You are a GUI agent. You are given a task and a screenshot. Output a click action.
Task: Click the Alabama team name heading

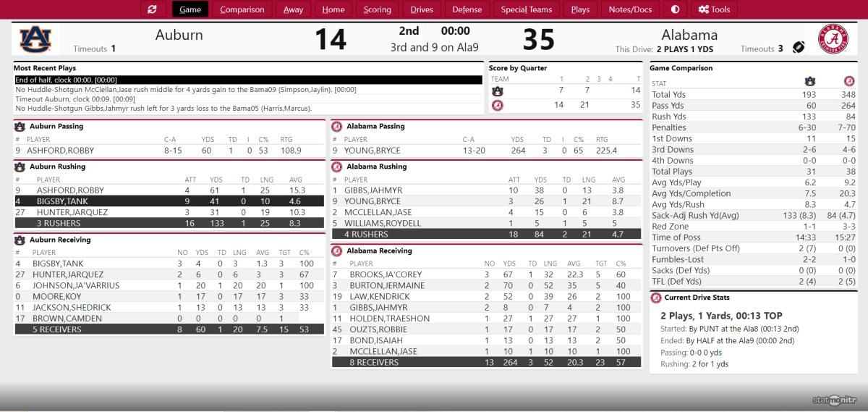689,35
